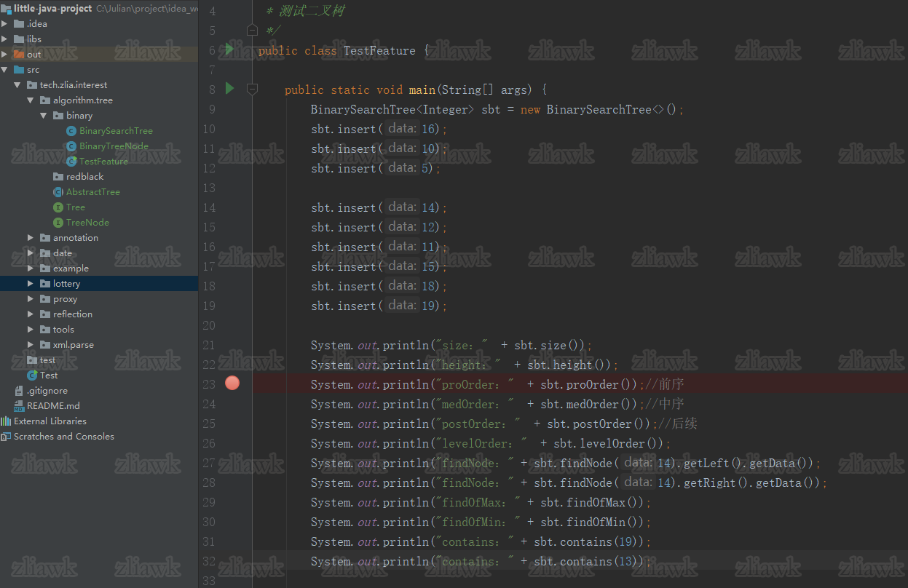Collapse the algorithm.tree package

point(31,100)
